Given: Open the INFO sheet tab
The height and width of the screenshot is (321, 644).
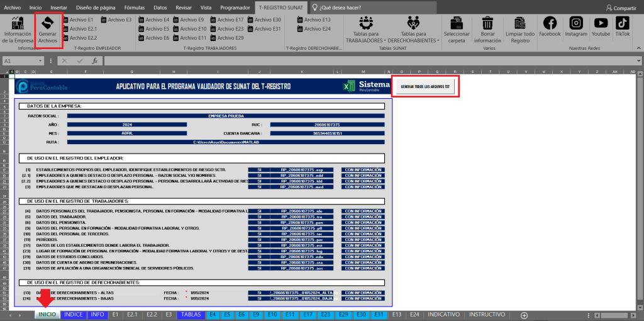Looking at the screenshot, I should pos(97,315).
